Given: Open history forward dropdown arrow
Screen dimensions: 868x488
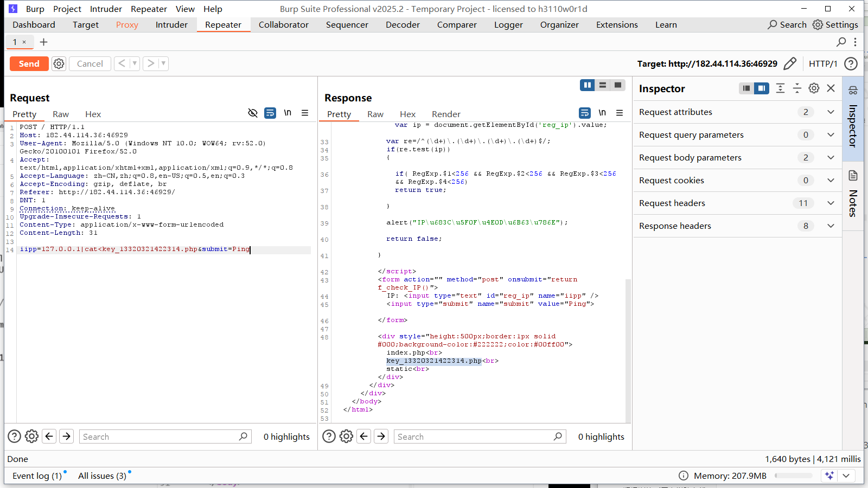Looking at the screenshot, I should click(x=163, y=63).
